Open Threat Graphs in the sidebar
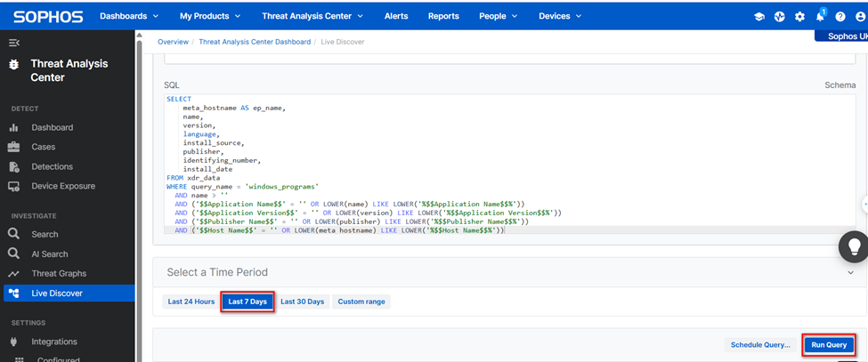This screenshot has width=868, height=362. click(x=59, y=273)
